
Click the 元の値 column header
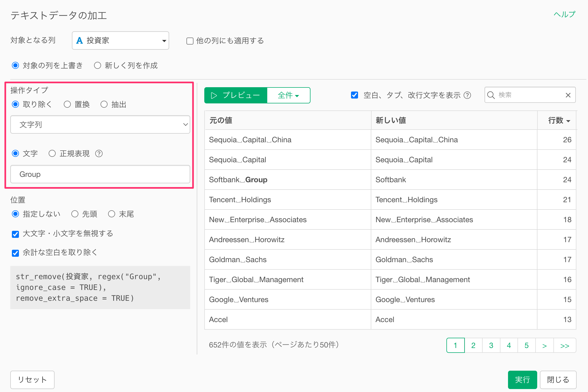[288, 120]
